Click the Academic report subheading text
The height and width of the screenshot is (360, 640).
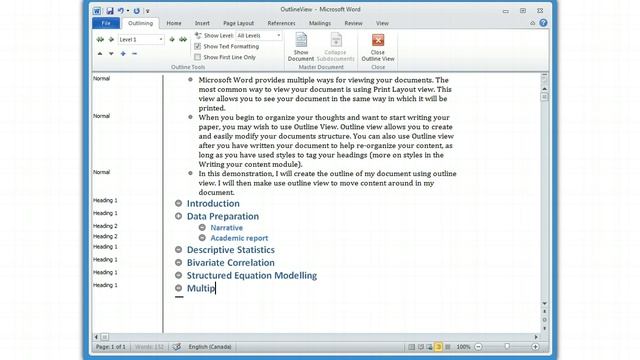[239, 238]
